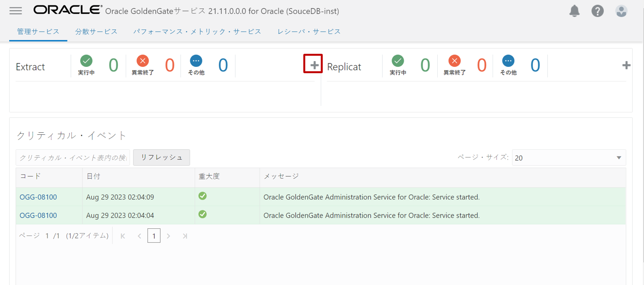The image size is (644, 285).
Task: Click the Replicat panel title
Action: [x=344, y=67]
